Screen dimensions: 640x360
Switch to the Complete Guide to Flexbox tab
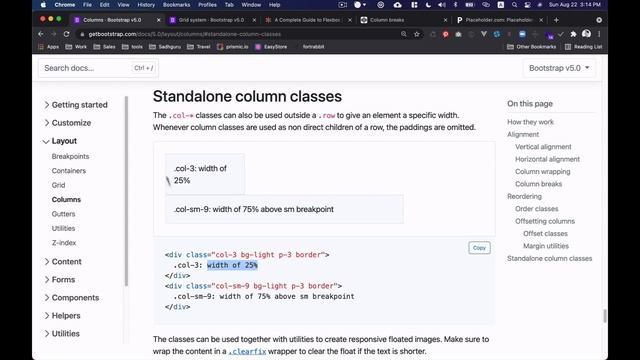[x=307, y=20]
